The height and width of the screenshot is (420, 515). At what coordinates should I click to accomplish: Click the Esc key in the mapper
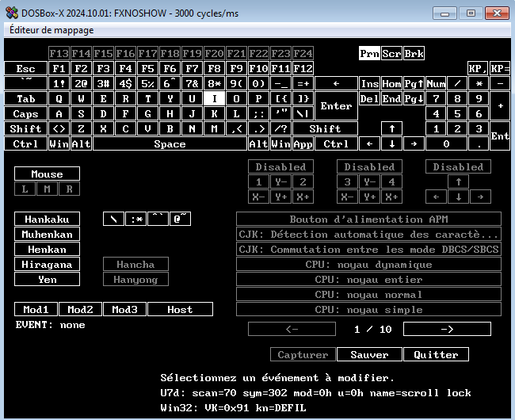(25, 69)
